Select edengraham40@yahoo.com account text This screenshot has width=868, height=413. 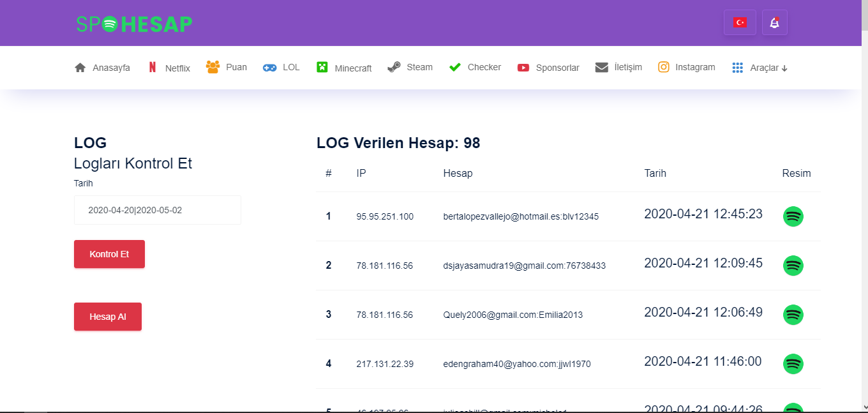(x=517, y=364)
